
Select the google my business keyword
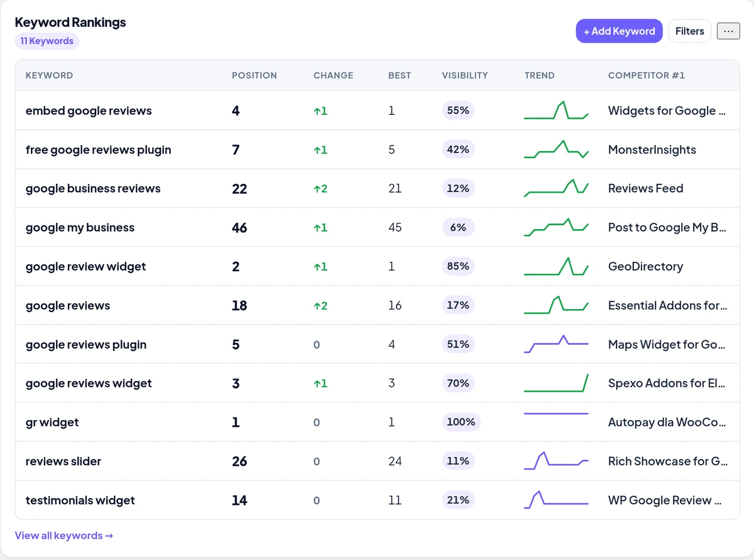coord(80,227)
